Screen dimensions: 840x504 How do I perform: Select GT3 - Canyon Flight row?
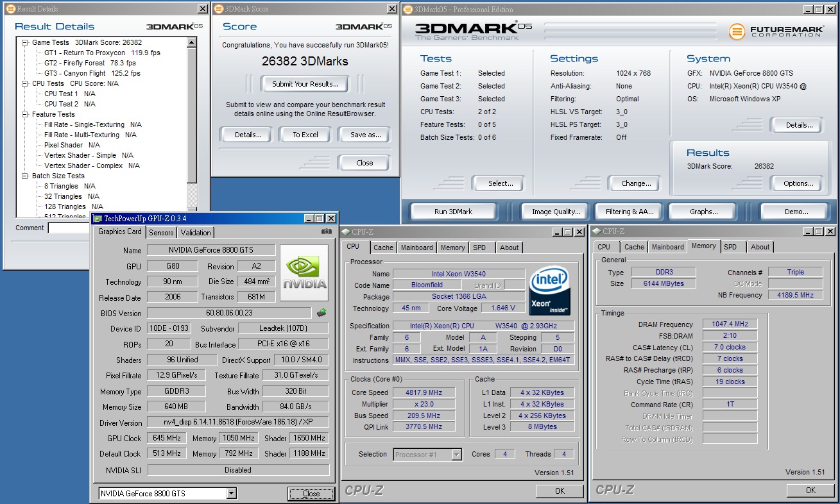pos(92,73)
